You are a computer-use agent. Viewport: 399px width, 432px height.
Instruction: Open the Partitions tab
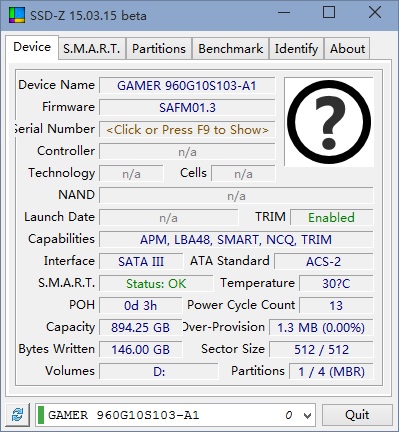click(x=159, y=49)
